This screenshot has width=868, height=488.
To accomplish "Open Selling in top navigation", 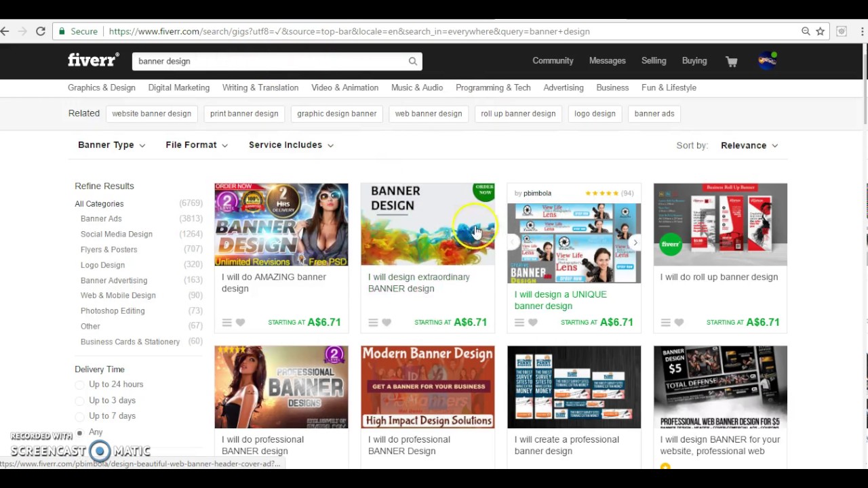I will pos(654,61).
